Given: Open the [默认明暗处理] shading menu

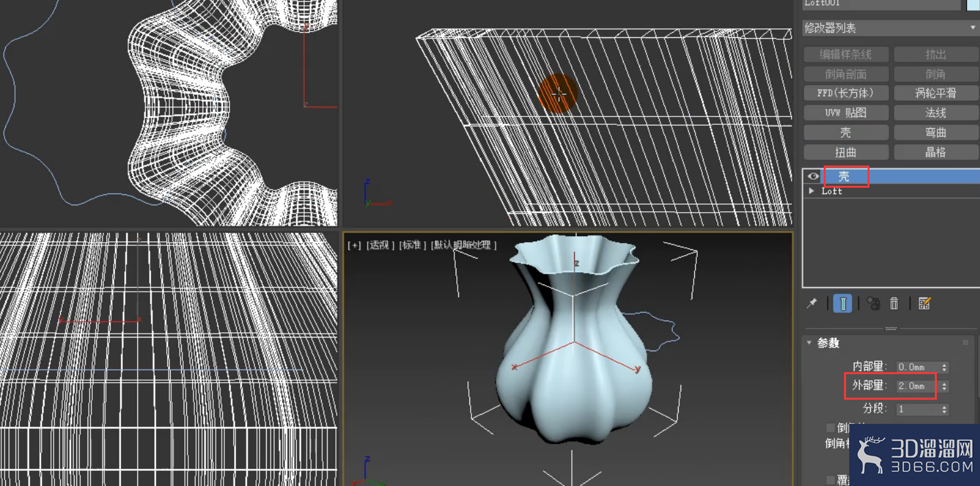Looking at the screenshot, I should coord(464,245).
